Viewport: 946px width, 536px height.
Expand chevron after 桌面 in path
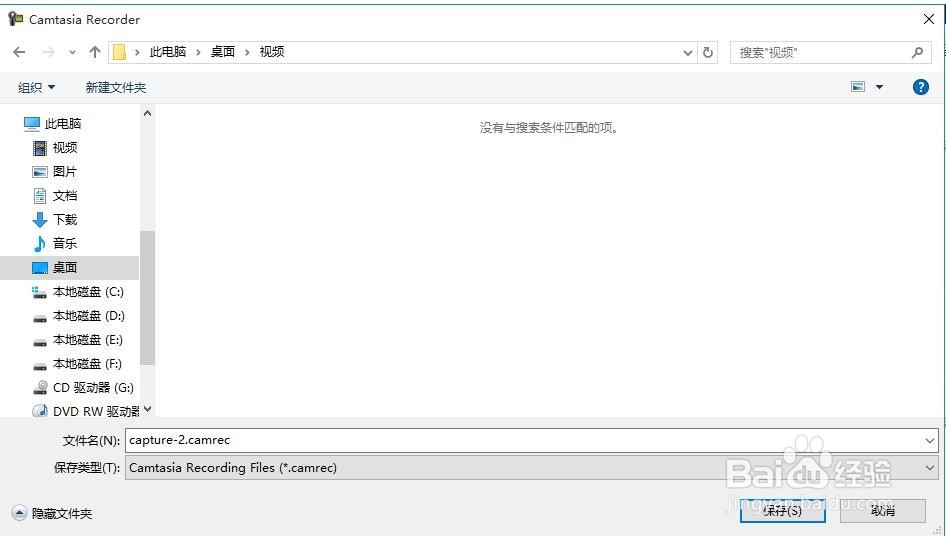pos(247,53)
